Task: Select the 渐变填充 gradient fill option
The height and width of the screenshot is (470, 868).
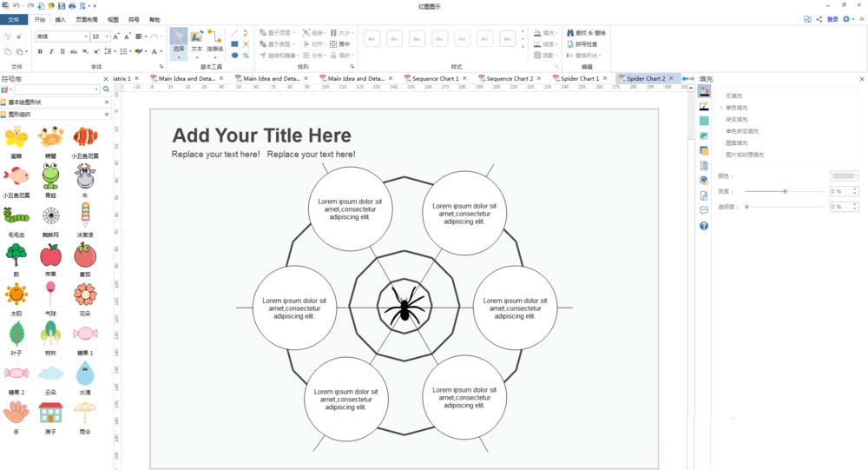Action: click(x=736, y=119)
